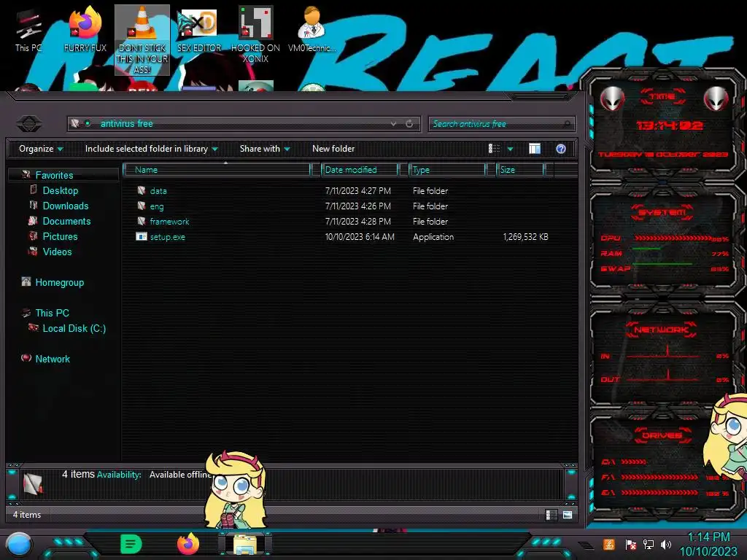The image size is (747, 560).
Task: Open the Organize menu
Action: tap(41, 149)
